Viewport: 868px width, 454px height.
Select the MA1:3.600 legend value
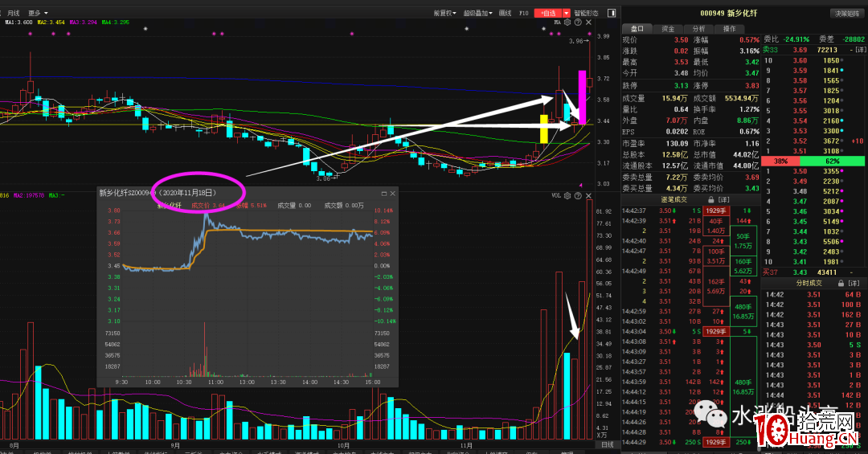18,22
